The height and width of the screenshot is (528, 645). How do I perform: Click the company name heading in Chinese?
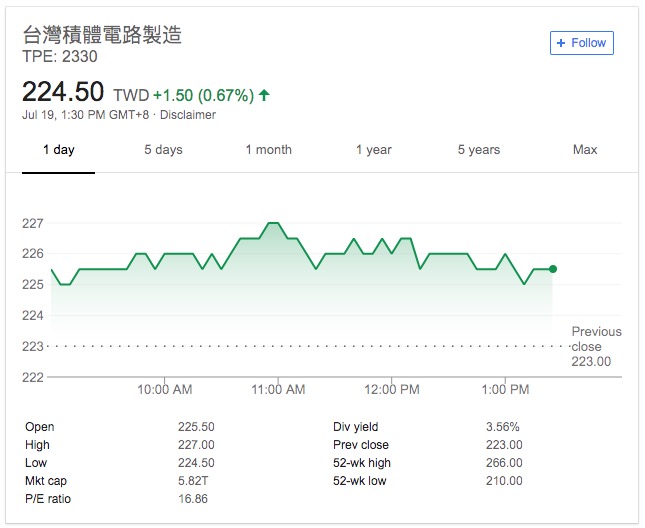(102, 35)
